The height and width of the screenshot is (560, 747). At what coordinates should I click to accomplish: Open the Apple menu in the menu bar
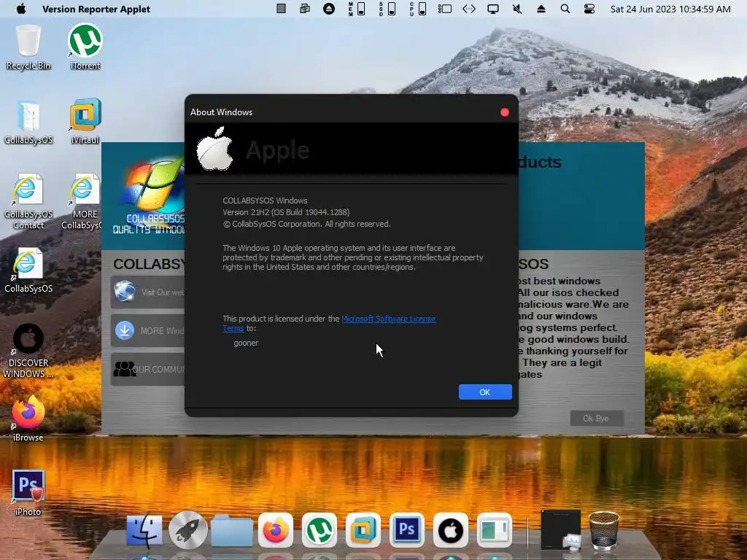[x=21, y=9]
